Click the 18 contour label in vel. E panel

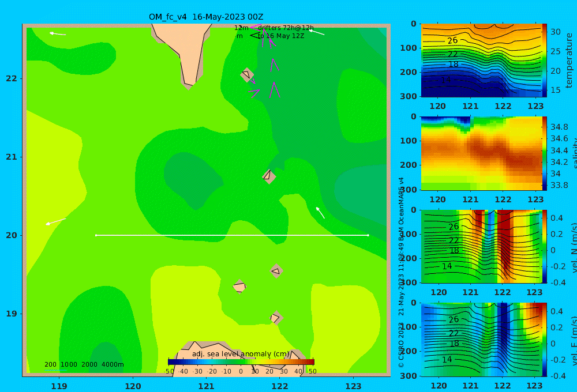(x=454, y=344)
